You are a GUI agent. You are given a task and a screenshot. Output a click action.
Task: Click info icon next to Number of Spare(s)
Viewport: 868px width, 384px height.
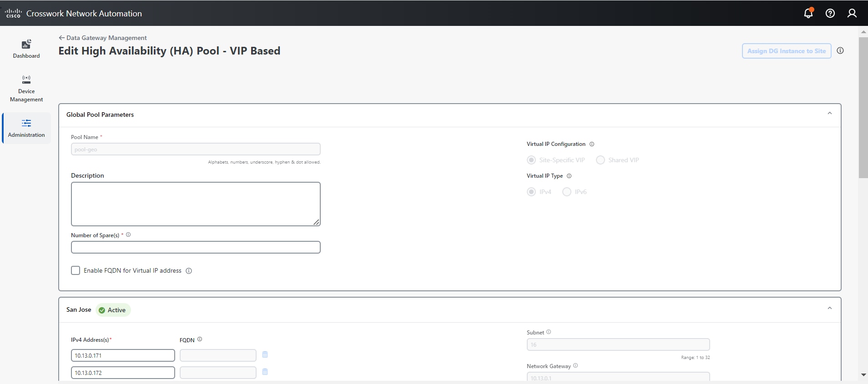(128, 235)
